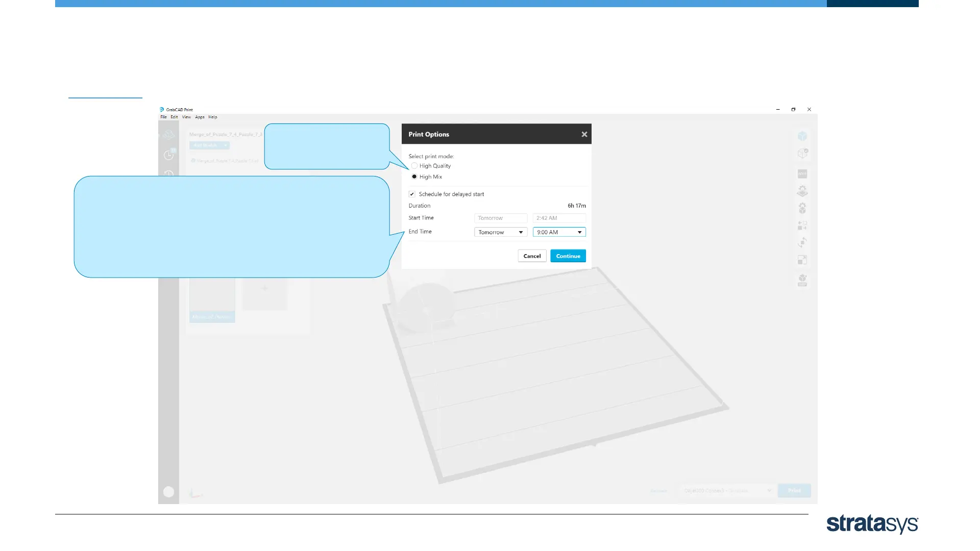This screenshot has height=551, width=980.
Task: Open End Time 9:00 AM dropdown
Action: (559, 232)
